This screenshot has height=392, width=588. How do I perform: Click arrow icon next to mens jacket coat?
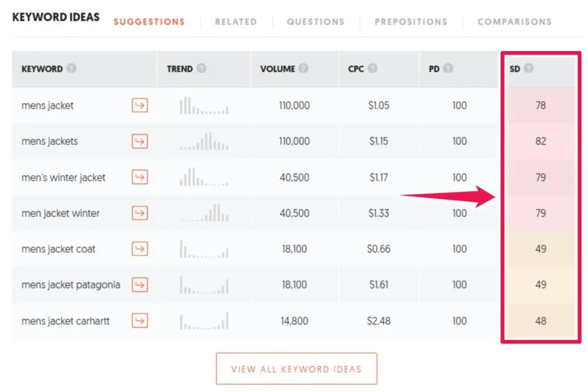140,249
